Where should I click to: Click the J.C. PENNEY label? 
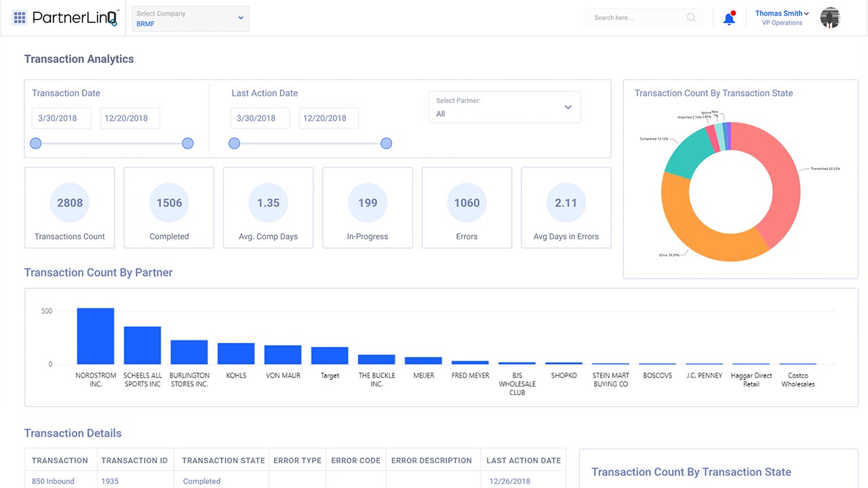705,375
